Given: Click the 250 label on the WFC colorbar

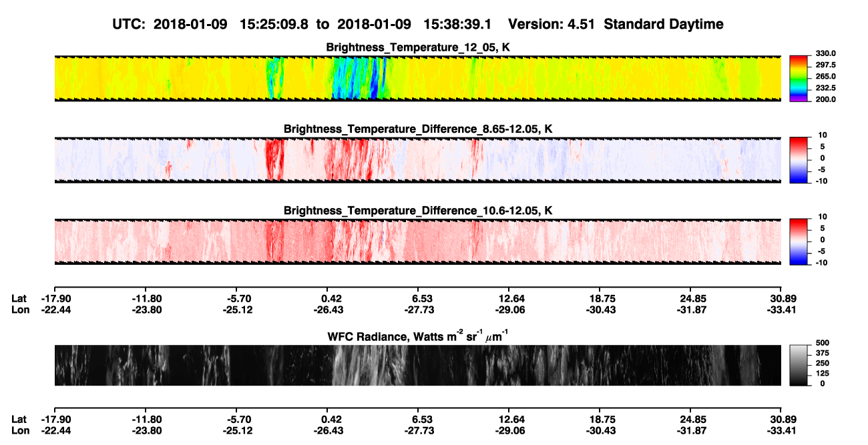Looking at the screenshot, I should pyautogui.click(x=822, y=364).
